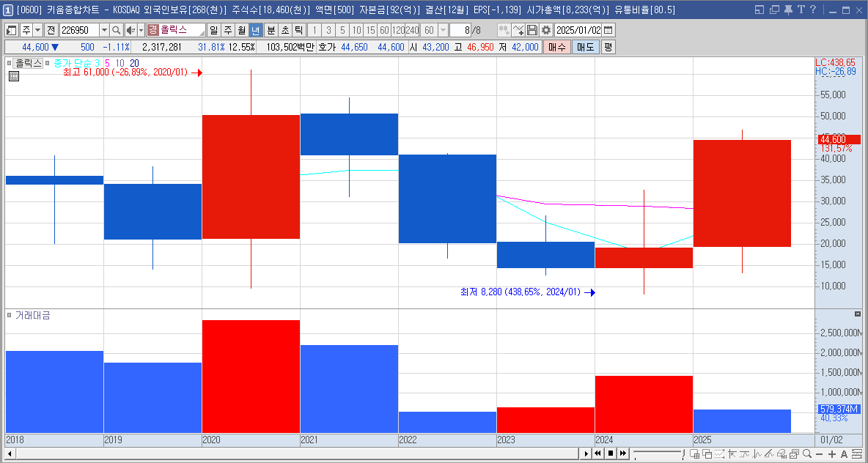Click the add chart comparison icon

(x=504, y=30)
